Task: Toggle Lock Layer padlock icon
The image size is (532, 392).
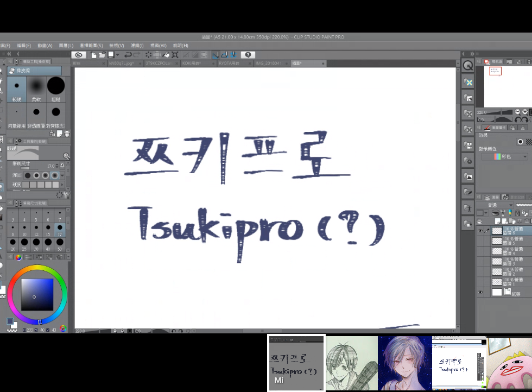Action: [517, 213]
